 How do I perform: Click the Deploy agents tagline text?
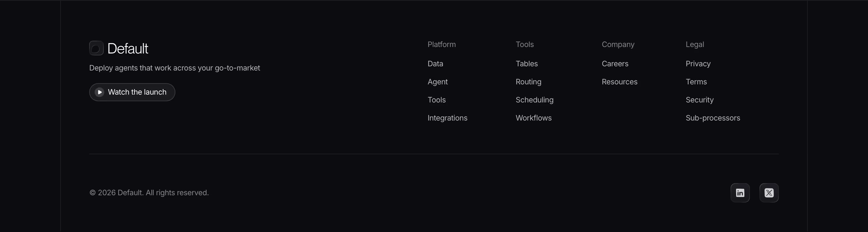click(175, 68)
